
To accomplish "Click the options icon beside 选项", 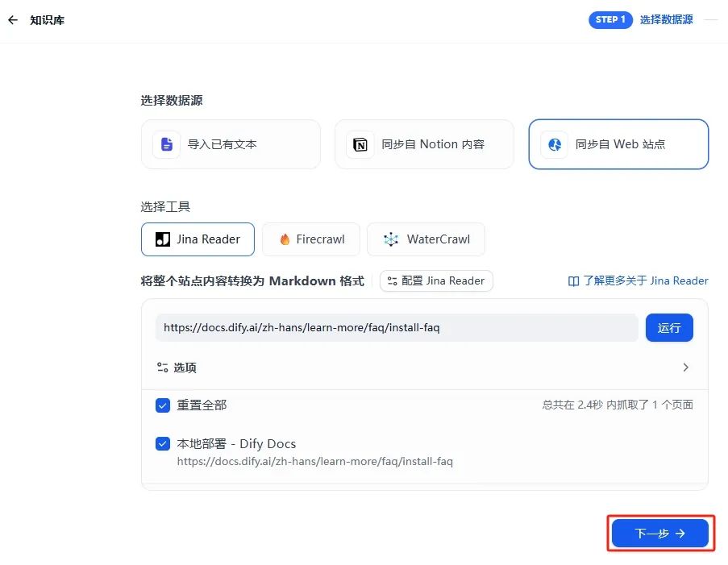I will [x=161, y=368].
